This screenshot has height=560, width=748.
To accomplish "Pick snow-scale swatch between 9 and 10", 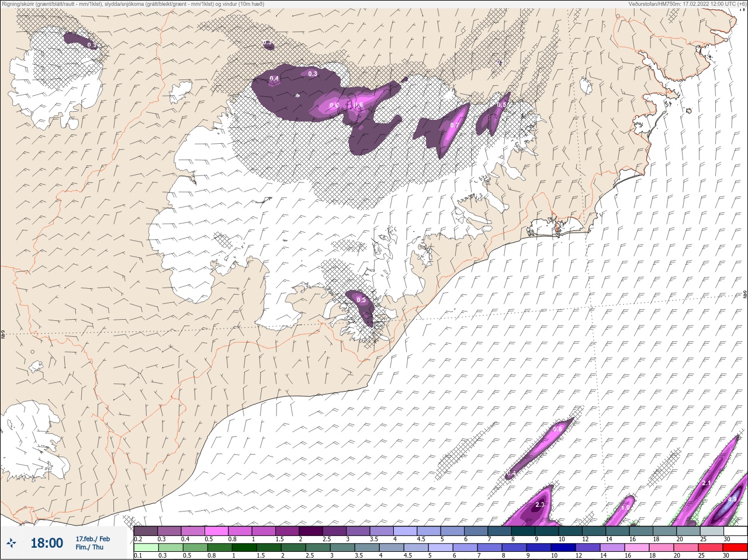I will pyautogui.click(x=547, y=531).
